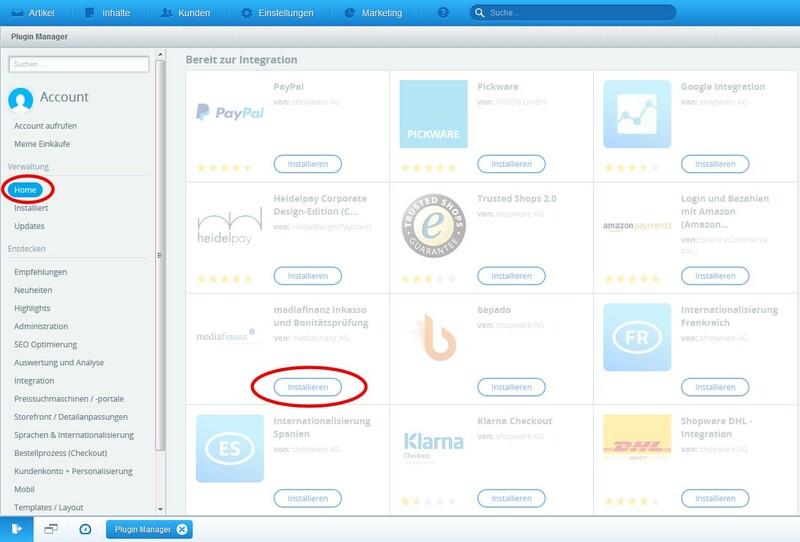Screen dimensions: 800x542
Task: Click the ES Spanien icon
Action: pos(230,449)
